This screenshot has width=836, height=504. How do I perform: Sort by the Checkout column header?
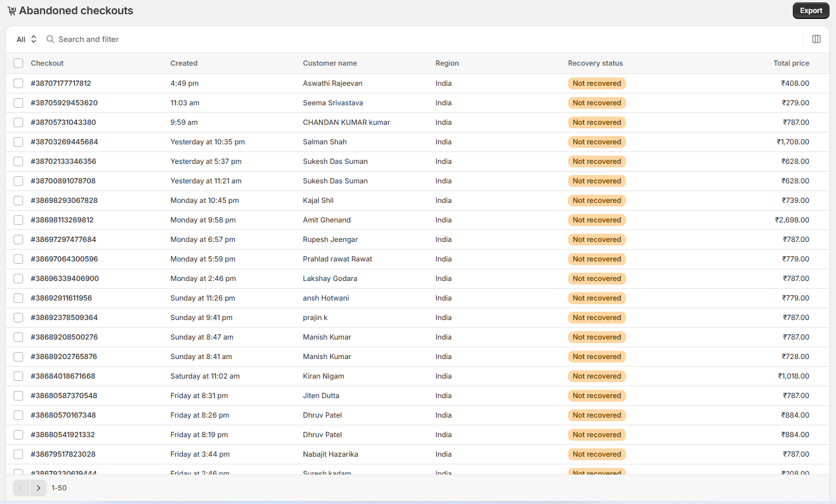click(47, 63)
